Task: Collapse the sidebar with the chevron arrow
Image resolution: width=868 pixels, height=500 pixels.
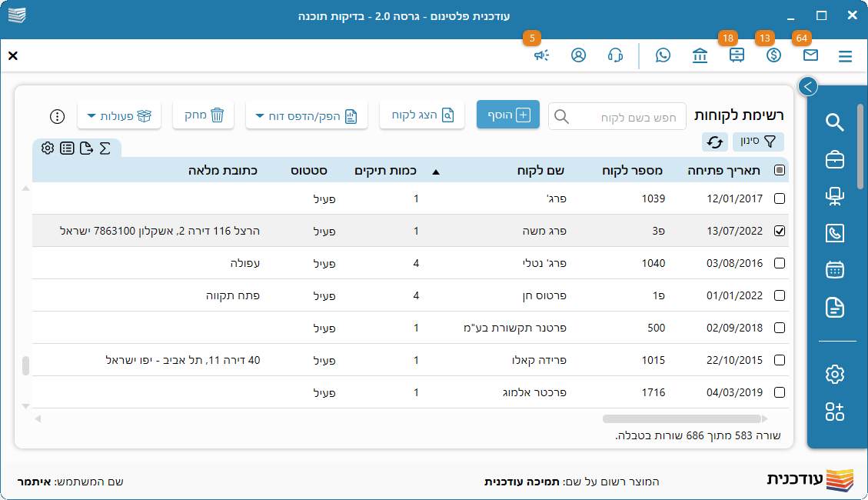Action: [807, 86]
